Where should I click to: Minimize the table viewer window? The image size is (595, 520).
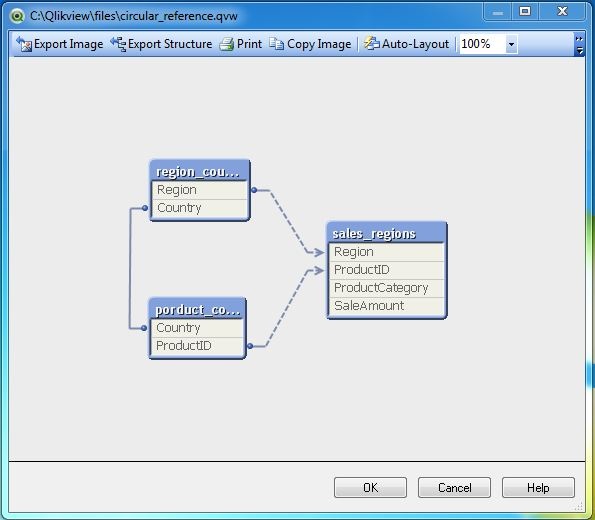tap(498, 12)
